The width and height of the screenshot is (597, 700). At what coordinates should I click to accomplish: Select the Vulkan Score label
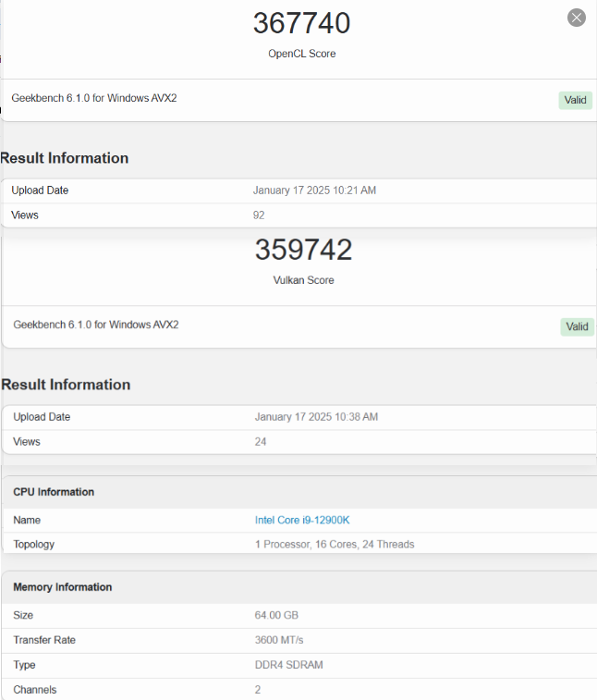pyautogui.click(x=303, y=280)
